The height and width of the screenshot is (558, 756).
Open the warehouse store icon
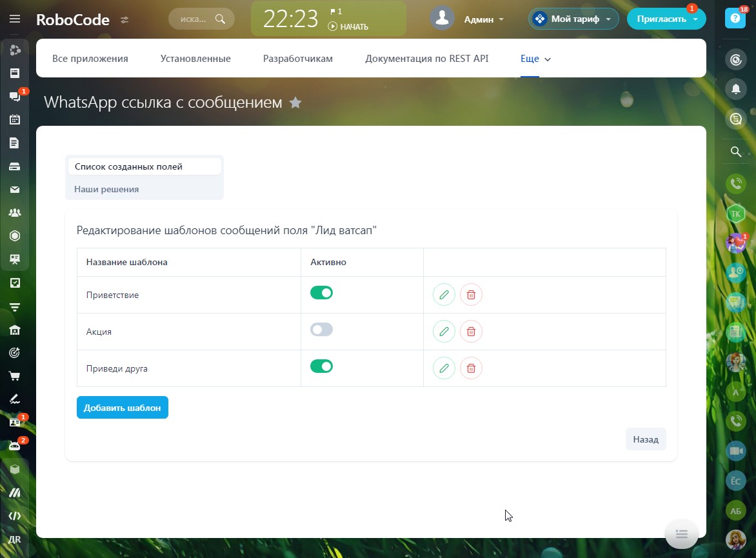click(15, 330)
